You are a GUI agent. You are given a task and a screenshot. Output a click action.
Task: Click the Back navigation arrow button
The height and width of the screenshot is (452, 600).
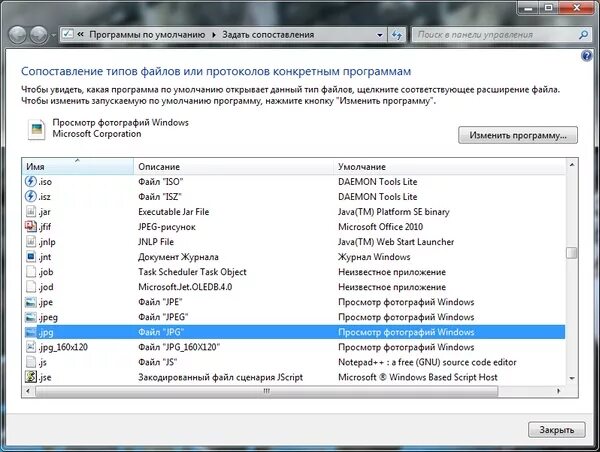pos(17,35)
